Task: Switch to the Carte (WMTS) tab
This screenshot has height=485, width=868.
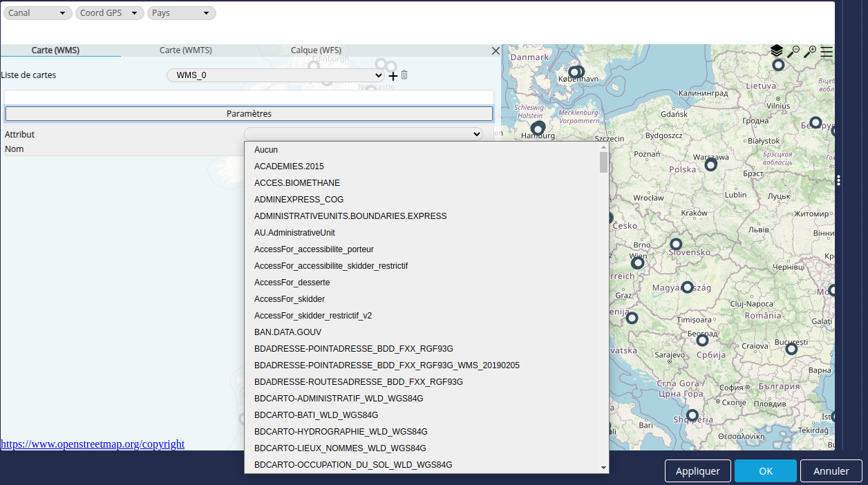Action: pos(185,50)
